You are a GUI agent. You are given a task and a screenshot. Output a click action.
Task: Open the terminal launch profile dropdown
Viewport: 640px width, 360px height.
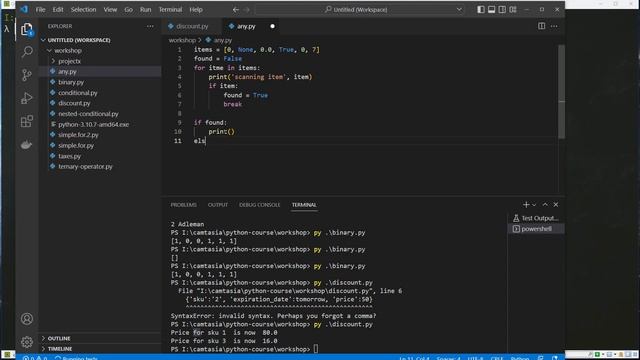point(534,205)
